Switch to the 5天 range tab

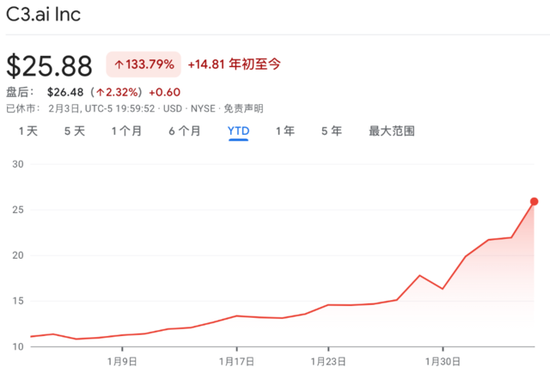pos(75,131)
